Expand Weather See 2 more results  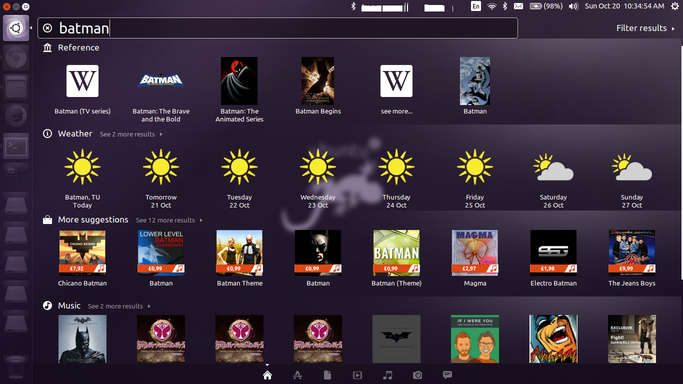pyautogui.click(x=131, y=134)
